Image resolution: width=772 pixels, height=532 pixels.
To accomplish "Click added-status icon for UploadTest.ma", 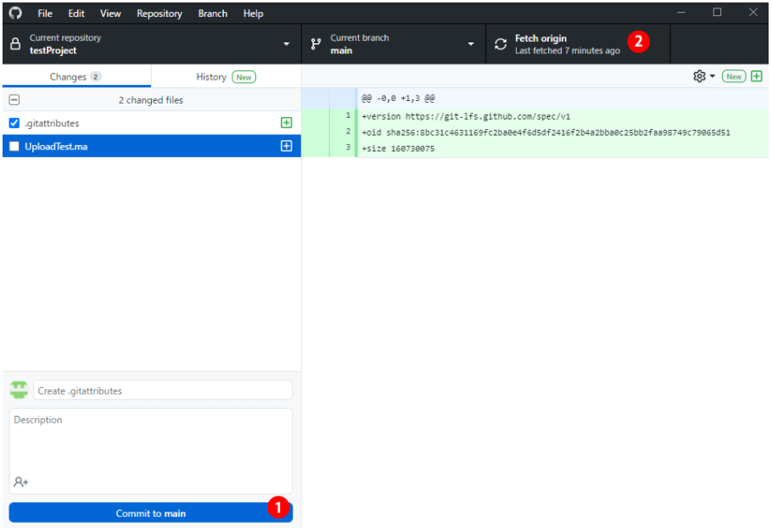I will click(286, 146).
